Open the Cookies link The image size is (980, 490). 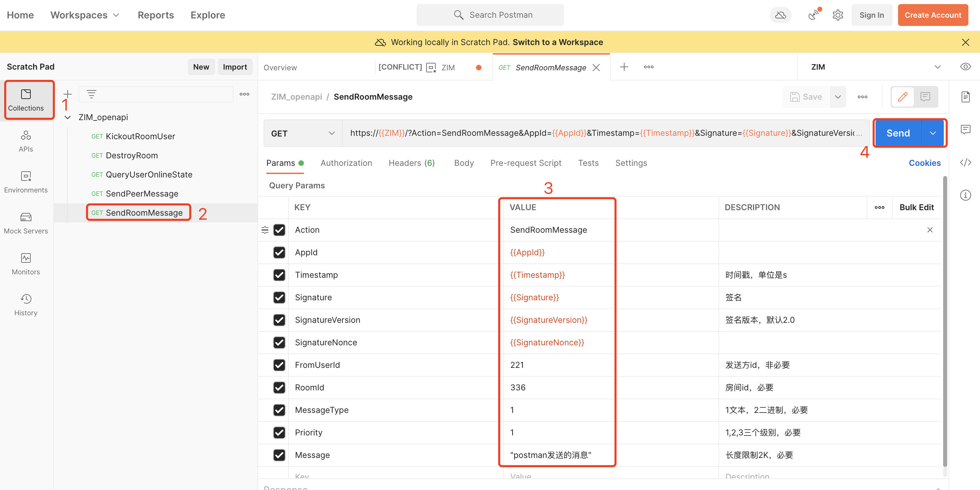pyautogui.click(x=924, y=163)
